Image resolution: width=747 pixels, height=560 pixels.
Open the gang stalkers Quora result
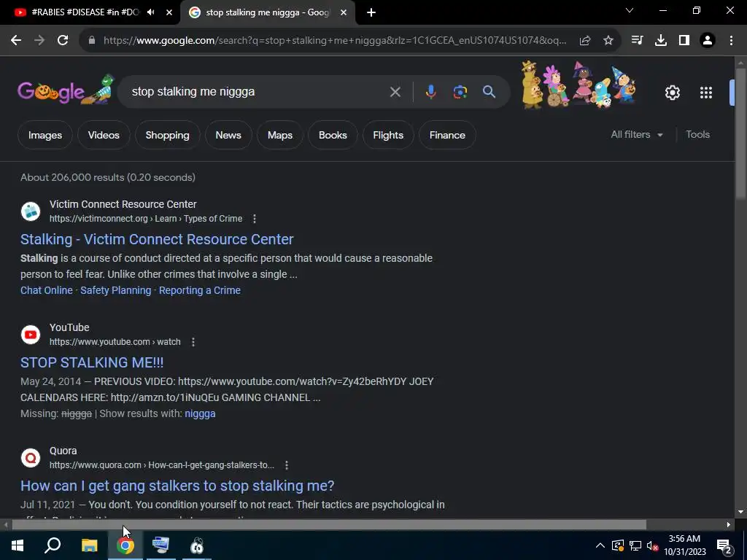click(x=177, y=486)
